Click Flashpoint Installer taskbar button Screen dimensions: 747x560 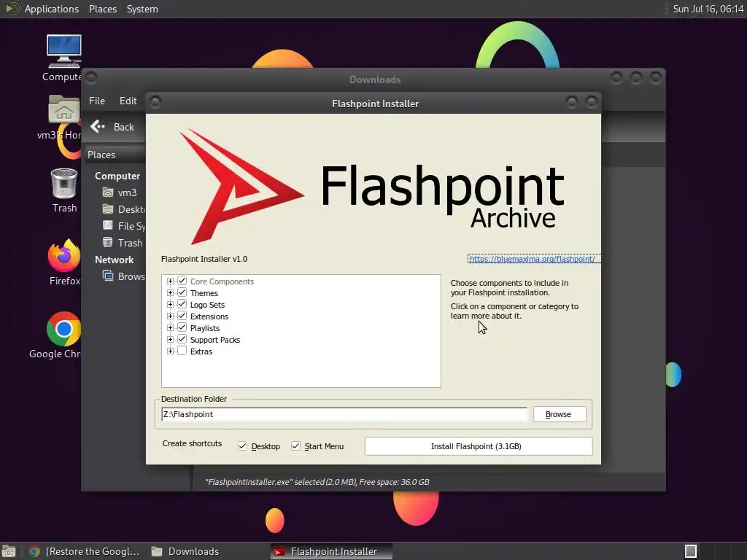tap(332, 551)
